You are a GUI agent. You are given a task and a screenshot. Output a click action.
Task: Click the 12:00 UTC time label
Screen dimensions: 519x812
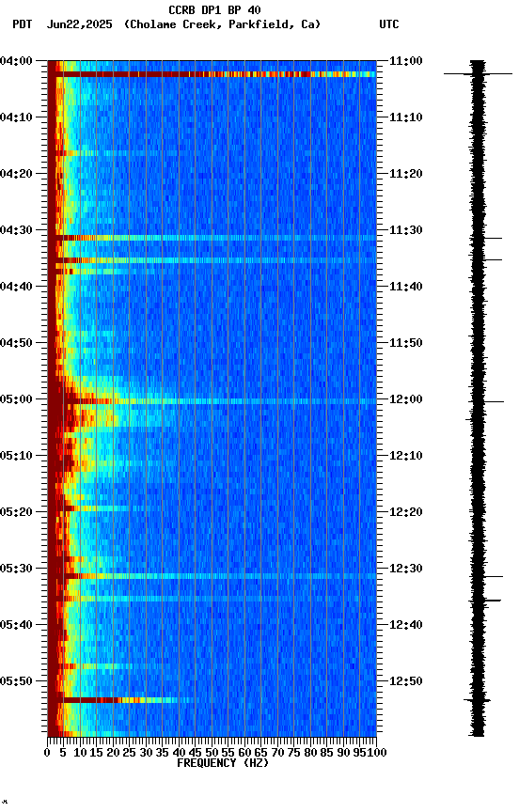pos(405,399)
